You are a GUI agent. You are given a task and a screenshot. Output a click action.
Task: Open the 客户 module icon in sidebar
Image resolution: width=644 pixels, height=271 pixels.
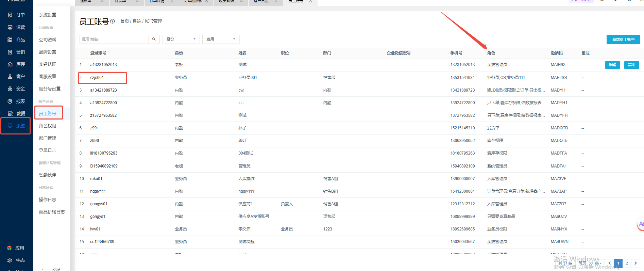10,77
